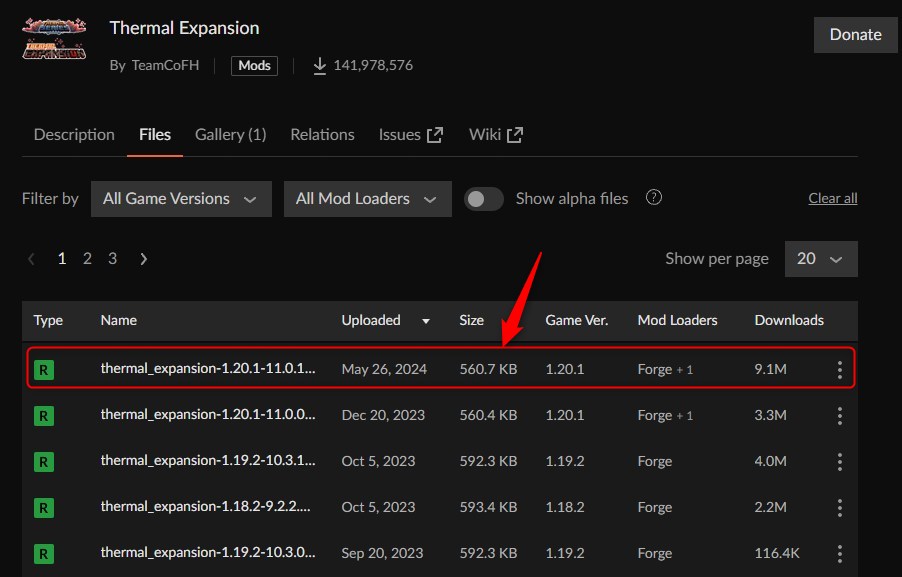This screenshot has height=577, width=902.
Task: Expand the All Mod Loaders dropdown
Action: [x=368, y=199]
